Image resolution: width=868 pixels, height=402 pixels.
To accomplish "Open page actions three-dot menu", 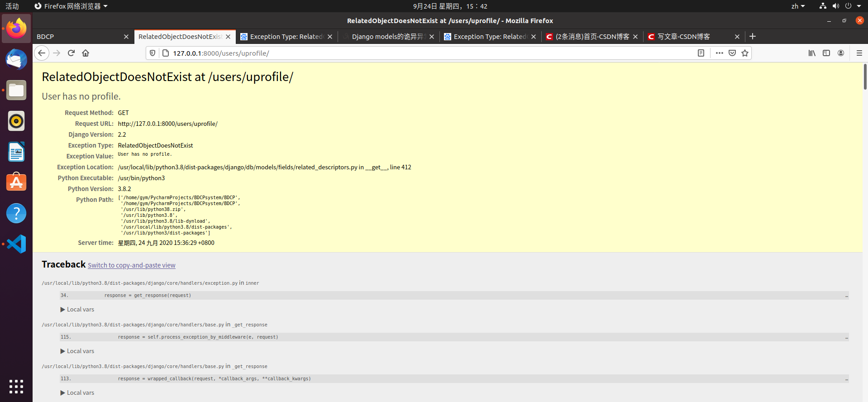I will coord(720,53).
